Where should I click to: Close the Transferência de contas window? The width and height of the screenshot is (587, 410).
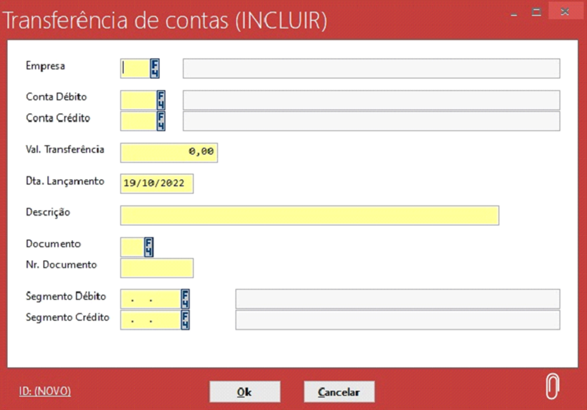coord(565,12)
